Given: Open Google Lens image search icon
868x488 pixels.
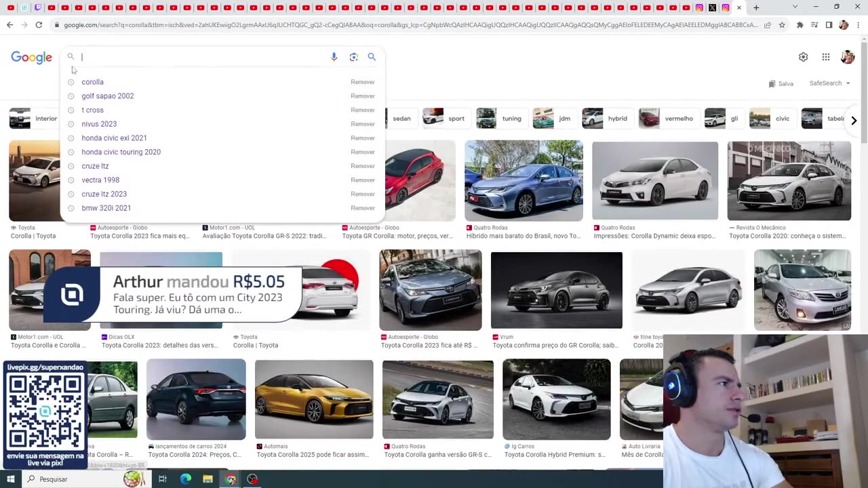Looking at the screenshot, I should point(353,57).
